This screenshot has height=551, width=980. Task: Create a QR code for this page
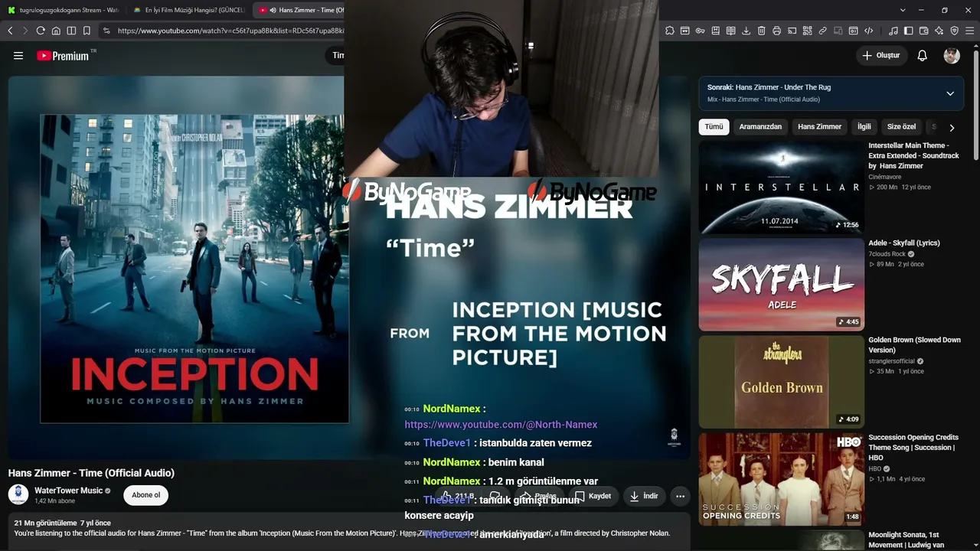(x=808, y=31)
